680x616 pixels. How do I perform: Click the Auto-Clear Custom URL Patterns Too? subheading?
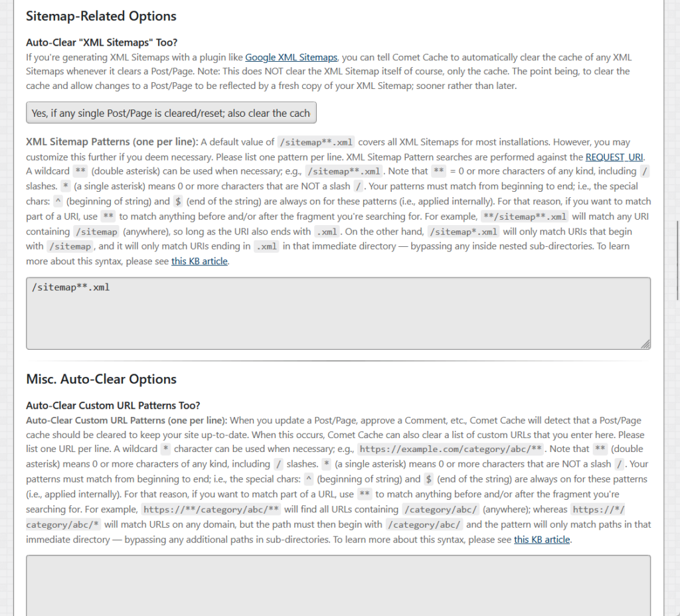[x=113, y=406]
